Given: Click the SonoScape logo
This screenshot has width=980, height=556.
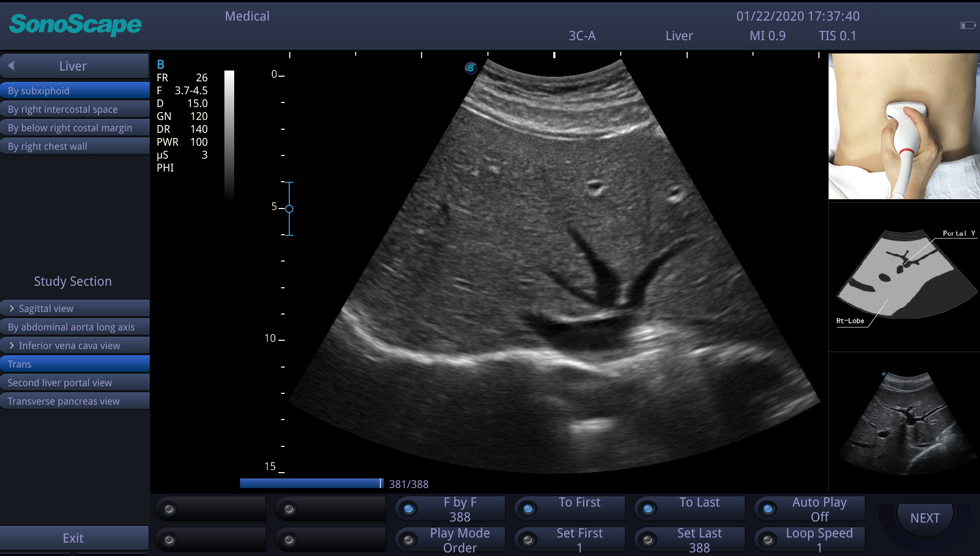Looking at the screenshot, I should pos(75,25).
